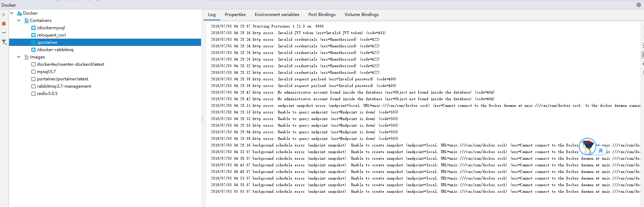This screenshot has height=207, width=644.
Task: Click the mysql:5.7 image icon
Action: click(x=33, y=72)
